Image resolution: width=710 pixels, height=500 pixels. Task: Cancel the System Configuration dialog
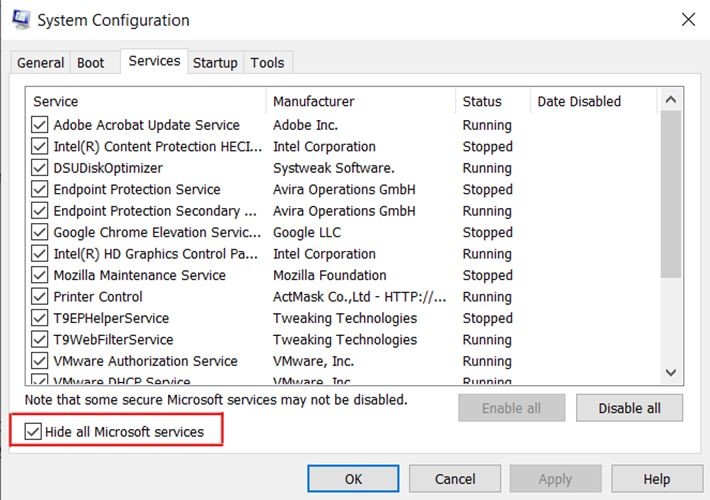point(454,479)
